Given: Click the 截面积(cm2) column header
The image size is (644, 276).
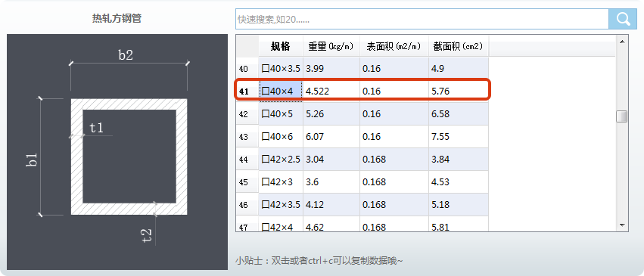Looking at the screenshot, I should pyautogui.click(x=459, y=46).
